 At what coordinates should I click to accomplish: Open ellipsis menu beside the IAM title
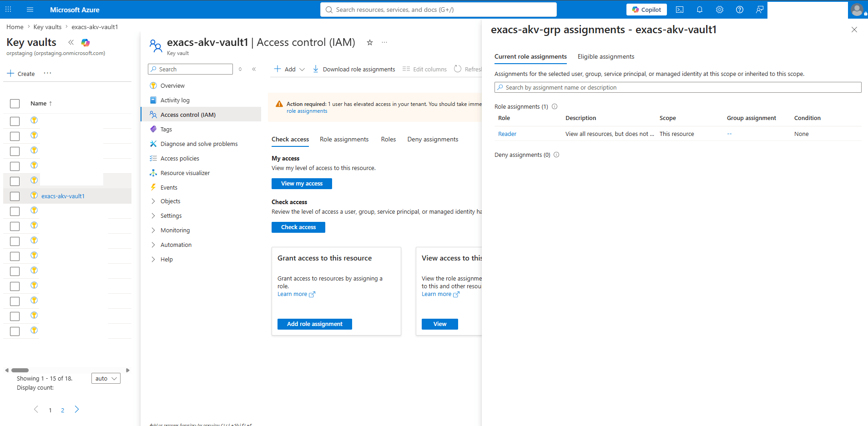[x=384, y=42]
